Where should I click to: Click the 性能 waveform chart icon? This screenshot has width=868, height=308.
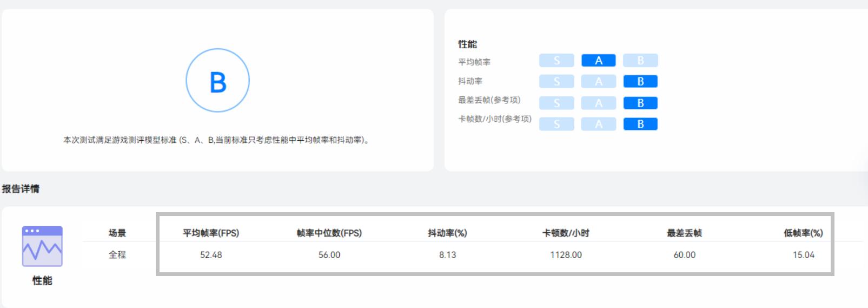pyautogui.click(x=42, y=246)
